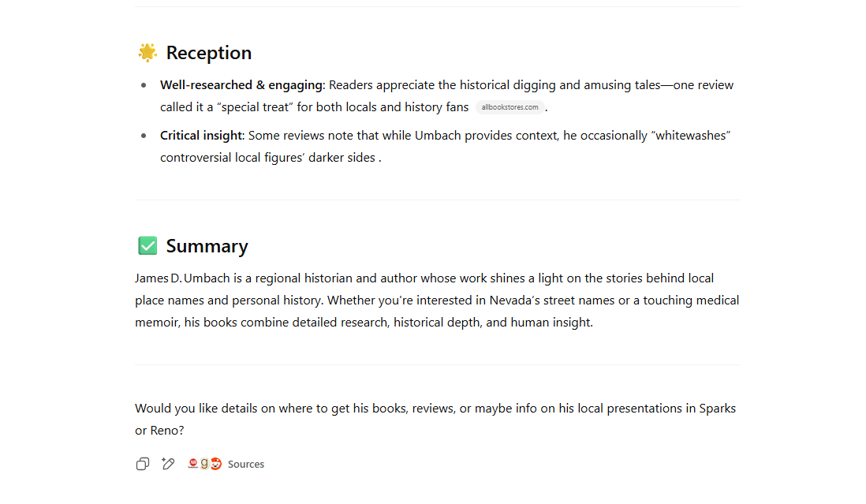Click the 'Would you like details' follow-up question
Viewport: 866px width, 504px height.
(435, 420)
